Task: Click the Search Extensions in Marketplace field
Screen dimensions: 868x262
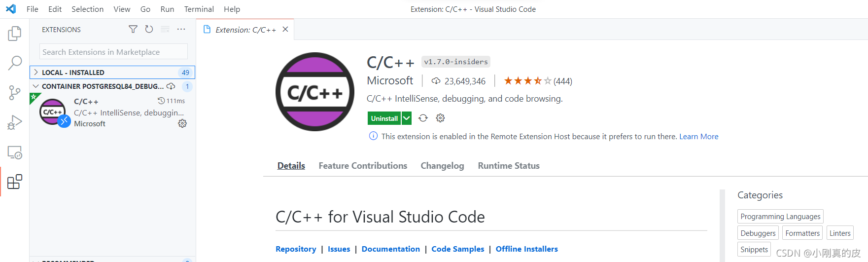Action: (x=113, y=52)
